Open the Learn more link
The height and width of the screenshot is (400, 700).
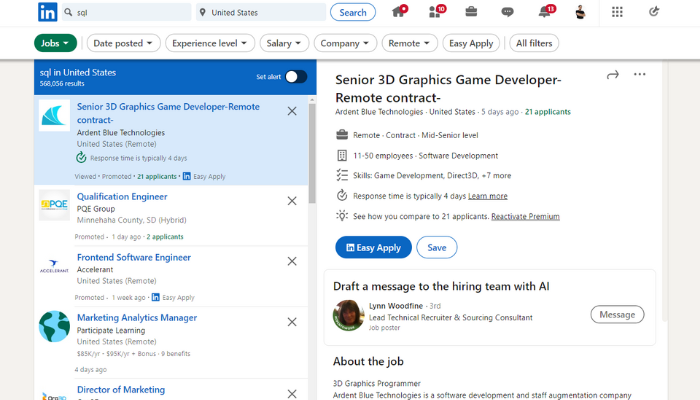488,196
